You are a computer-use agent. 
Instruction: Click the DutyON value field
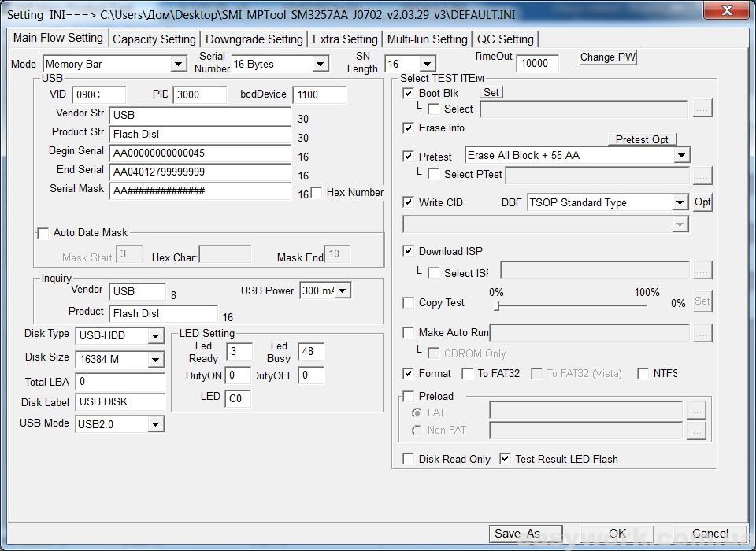coord(238,375)
